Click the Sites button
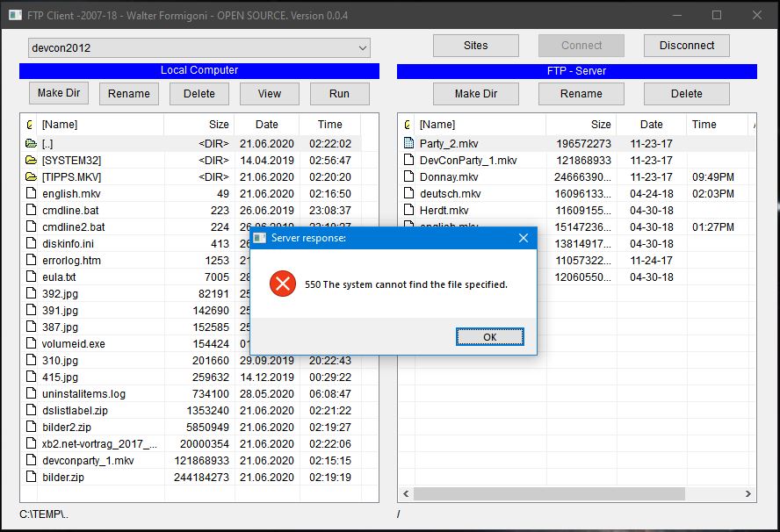 (475, 46)
